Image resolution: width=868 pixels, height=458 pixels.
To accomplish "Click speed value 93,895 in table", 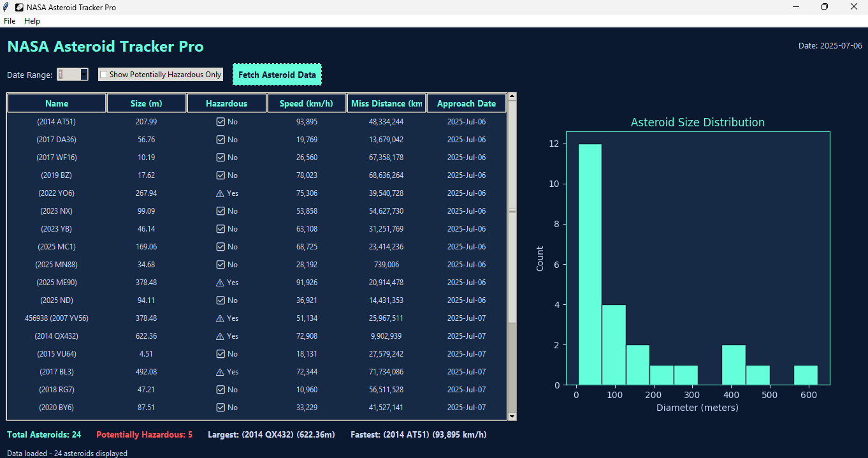I will (x=307, y=122).
